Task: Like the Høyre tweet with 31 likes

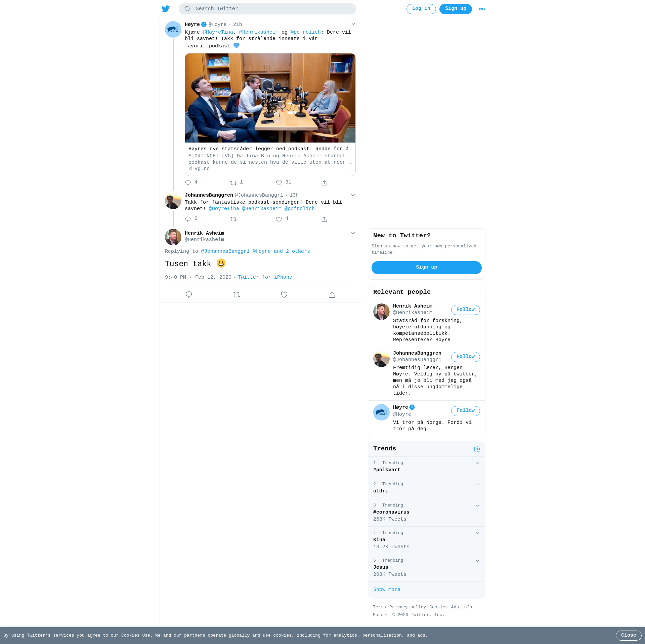Action: tap(279, 183)
